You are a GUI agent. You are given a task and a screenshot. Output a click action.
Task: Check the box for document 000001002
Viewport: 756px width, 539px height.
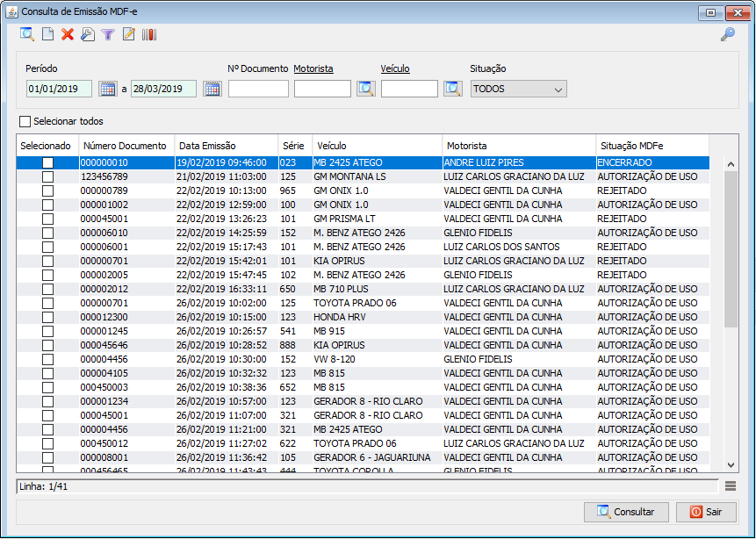[x=47, y=205]
